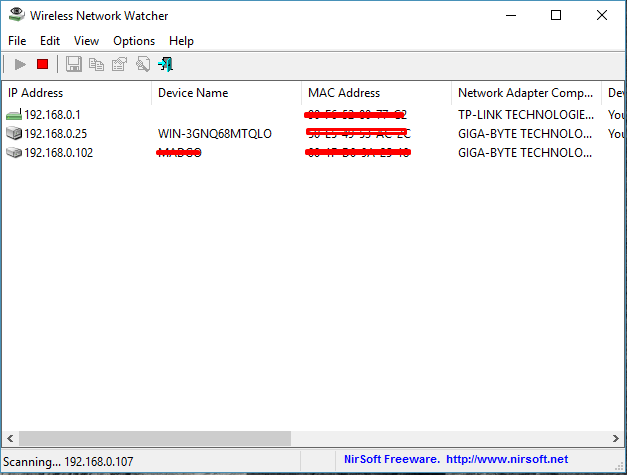The image size is (627, 475).
Task: Open the Help menu
Action: click(181, 41)
